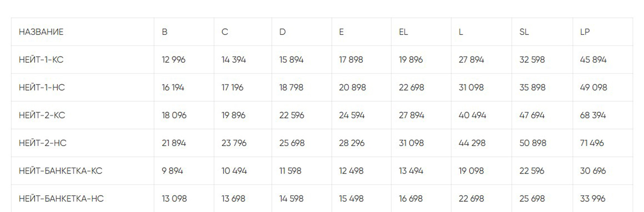The width and height of the screenshot is (644, 212).
Task: Click price 17 196 in column C
Action: [x=232, y=87]
